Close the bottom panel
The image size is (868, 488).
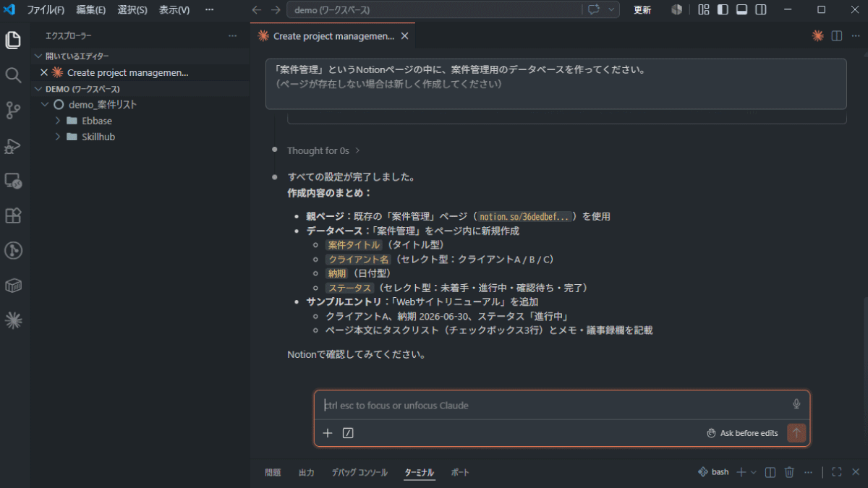click(x=856, y=472)
